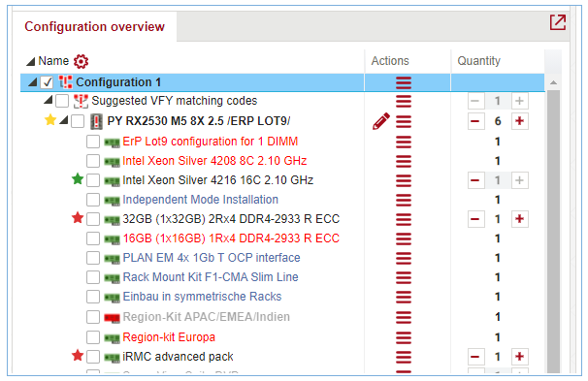The width and height of the screenshot is (588, 381).
Task: Click red star beside 32GB DDR4-2933
Action: tap(78, 218)
